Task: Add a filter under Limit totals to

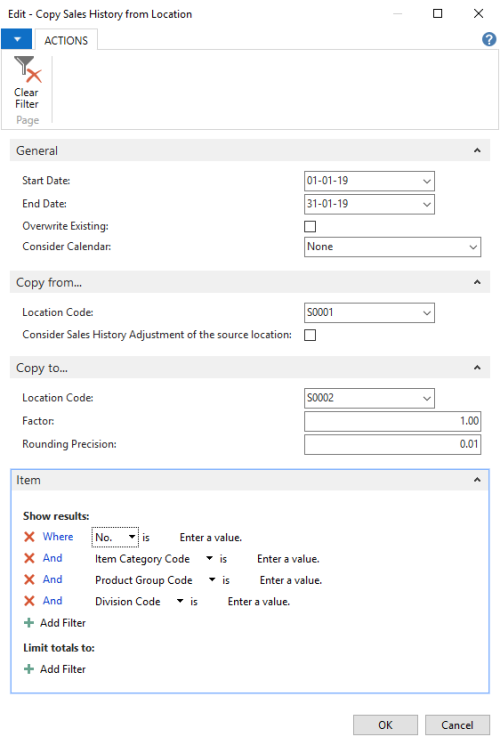Action: [x=55, y=669]
